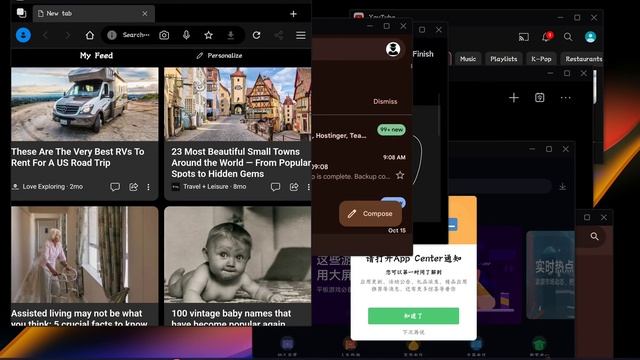Comment on the RVs article
Image resolution: width=640 pixels, height=360 pixels.
coord(115,187)
